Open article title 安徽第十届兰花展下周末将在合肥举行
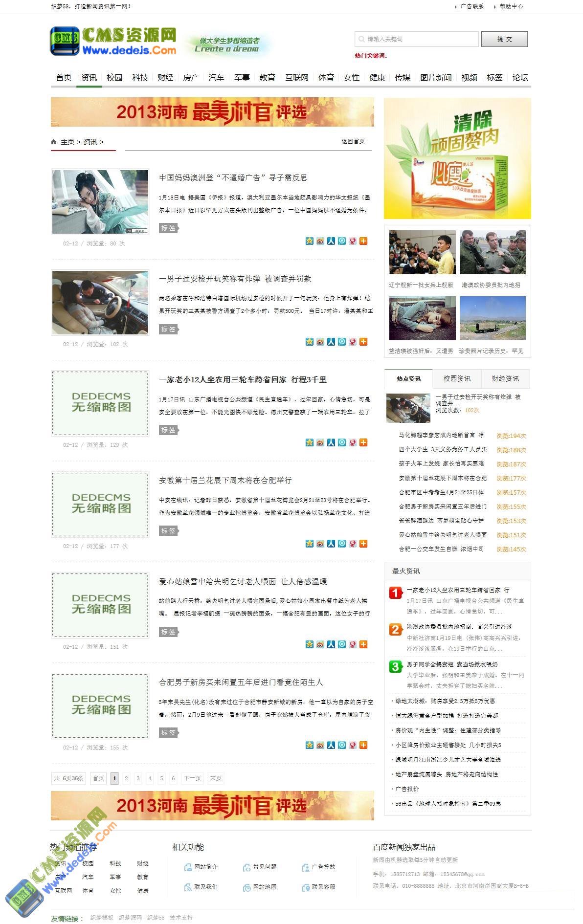 (225, 480)
